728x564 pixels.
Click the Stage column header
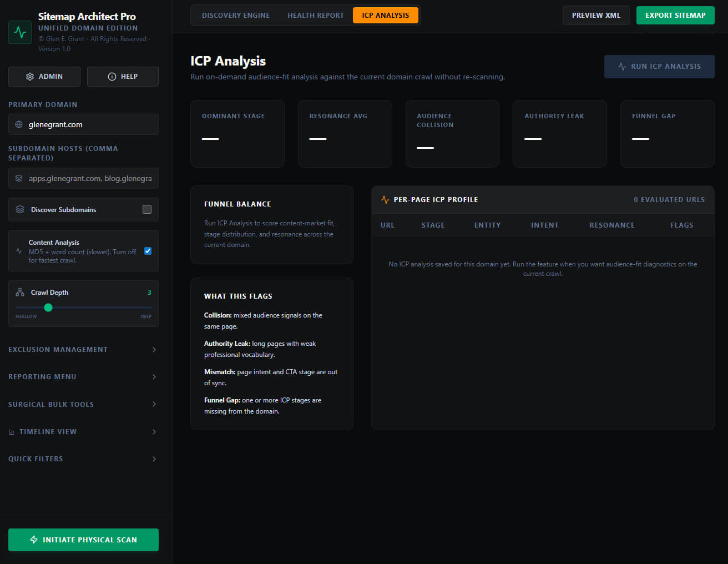[433, 225]
